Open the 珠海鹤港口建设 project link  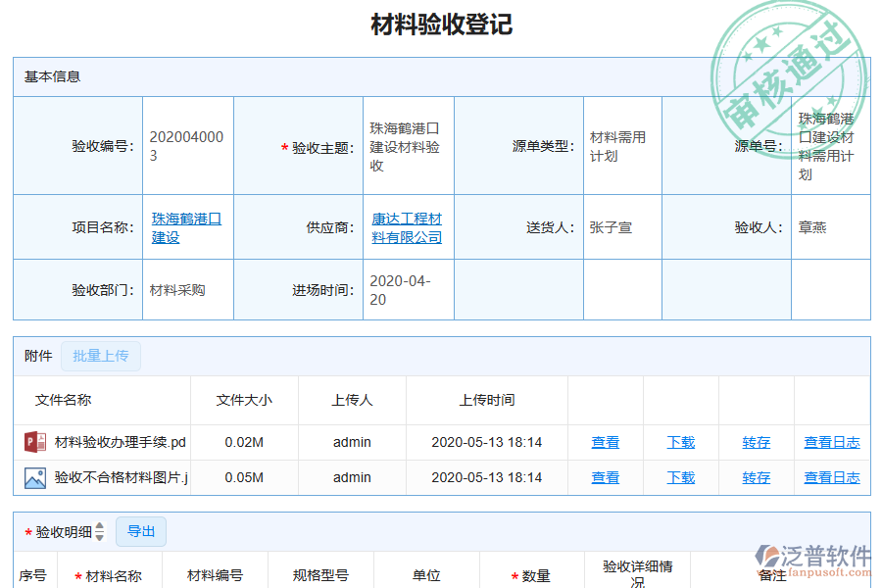tap(187, 226)
